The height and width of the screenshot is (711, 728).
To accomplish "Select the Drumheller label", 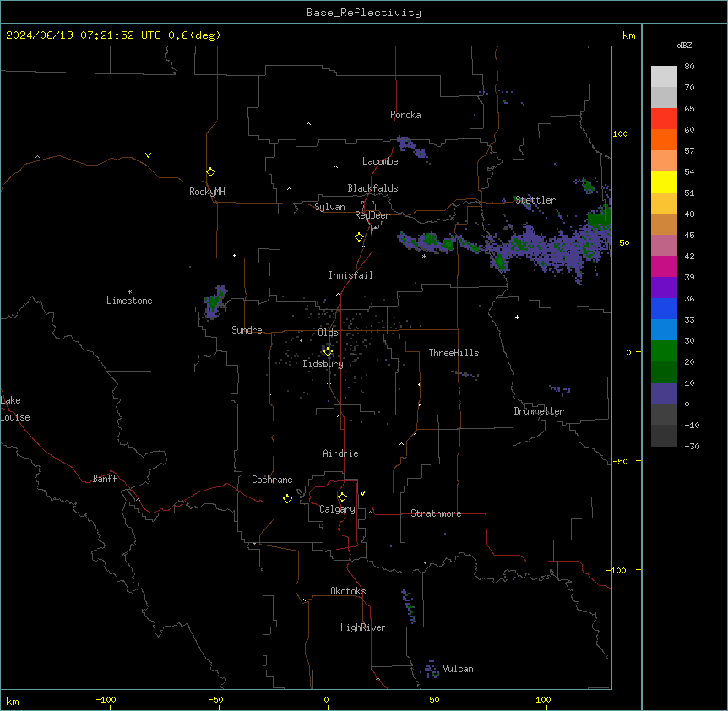I will pos(539,411).
